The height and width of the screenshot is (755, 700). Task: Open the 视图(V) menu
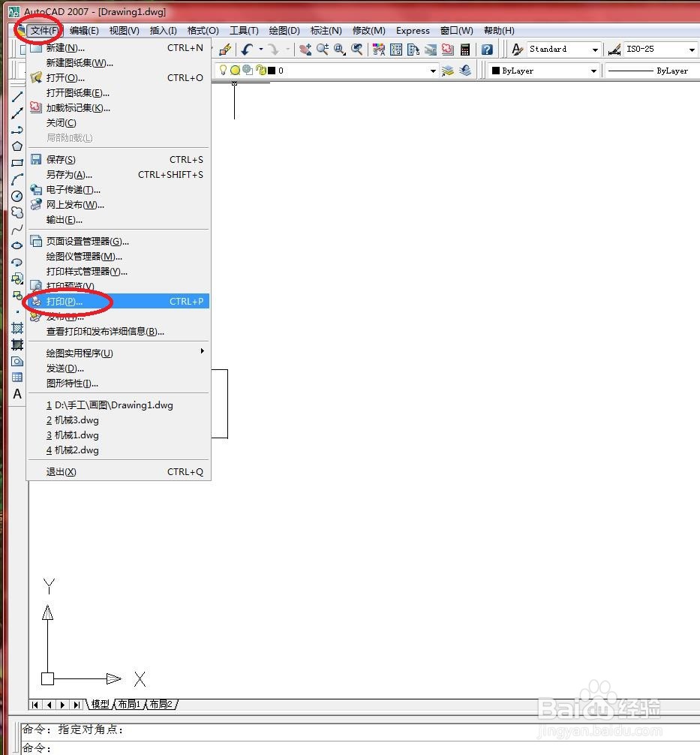125,31
